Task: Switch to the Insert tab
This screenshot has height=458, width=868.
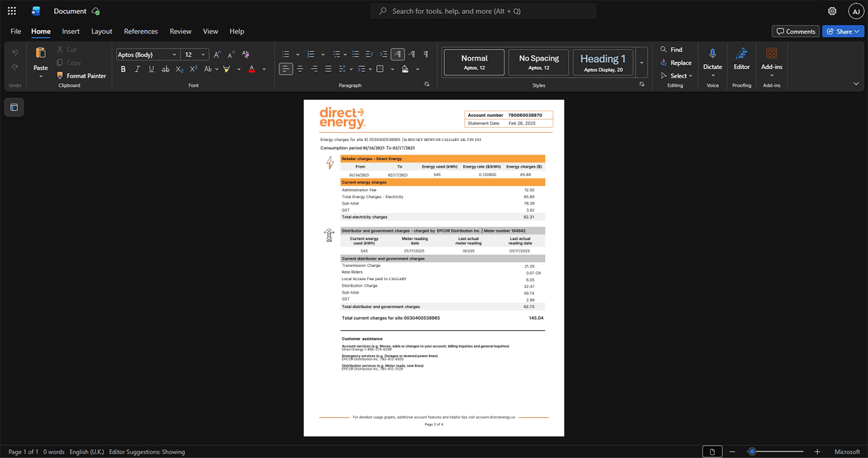Action: click(x=71, y=31)
